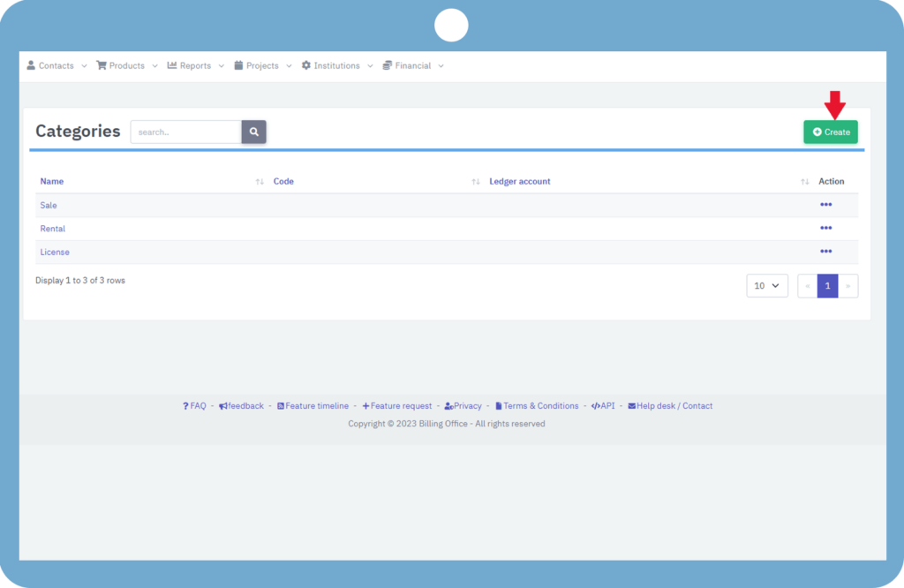904x588 pixels.
Task: Open the FAQ footer link
Action: 194,406
